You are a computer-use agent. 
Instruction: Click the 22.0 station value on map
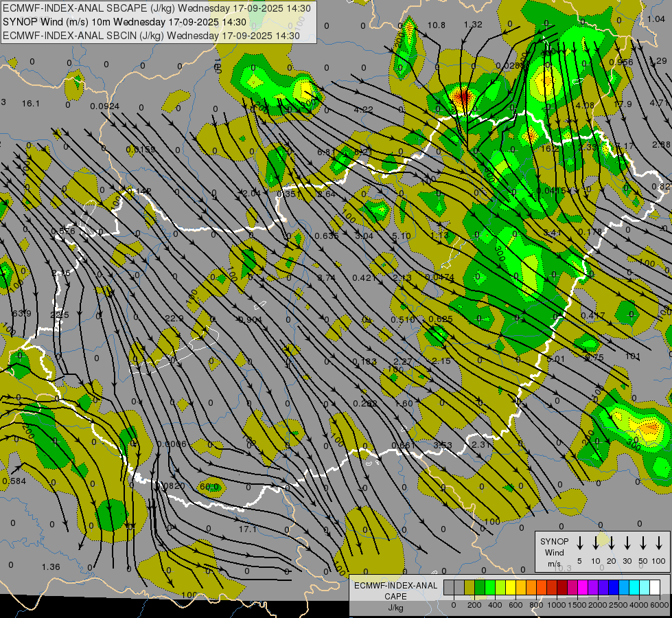click(174, 318)
